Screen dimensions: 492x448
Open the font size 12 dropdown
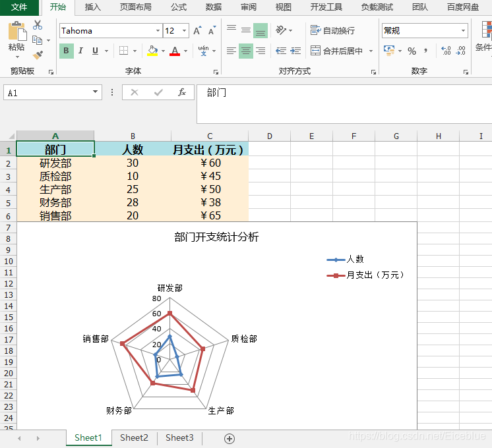point(184,31)
